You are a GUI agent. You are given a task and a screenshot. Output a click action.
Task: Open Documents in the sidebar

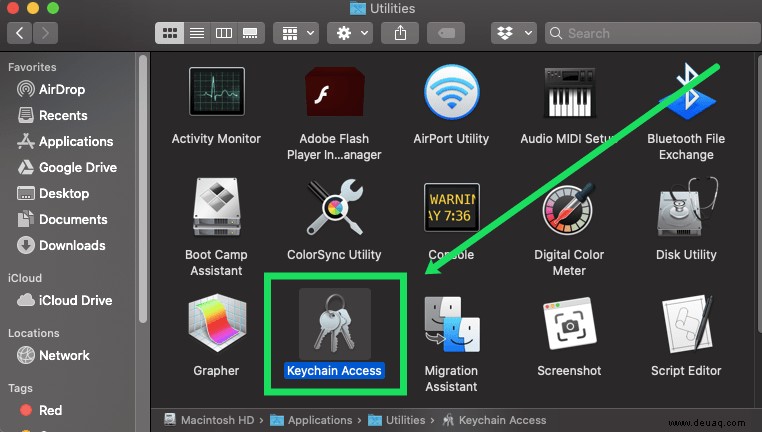click(x=62, y=219)
